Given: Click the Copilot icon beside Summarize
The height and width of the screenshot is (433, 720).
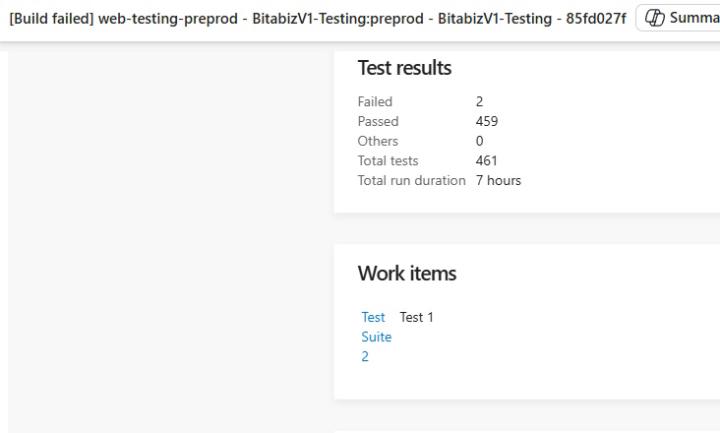Looking at the screenshot, I should coord(656,18).
